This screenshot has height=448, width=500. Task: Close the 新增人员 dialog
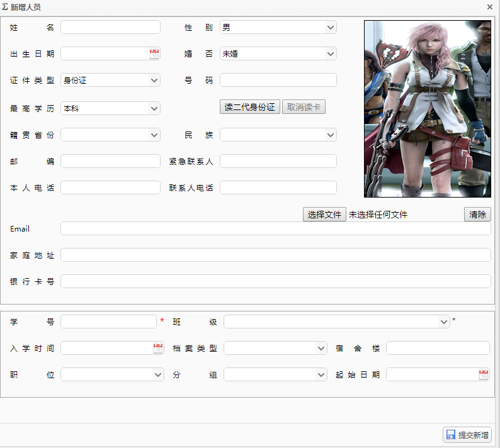tap(490, 7)
